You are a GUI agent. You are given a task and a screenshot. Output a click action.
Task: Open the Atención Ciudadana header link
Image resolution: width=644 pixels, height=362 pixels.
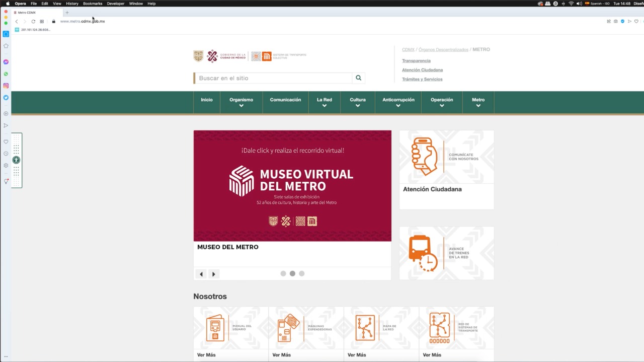(x=423, y=70)
